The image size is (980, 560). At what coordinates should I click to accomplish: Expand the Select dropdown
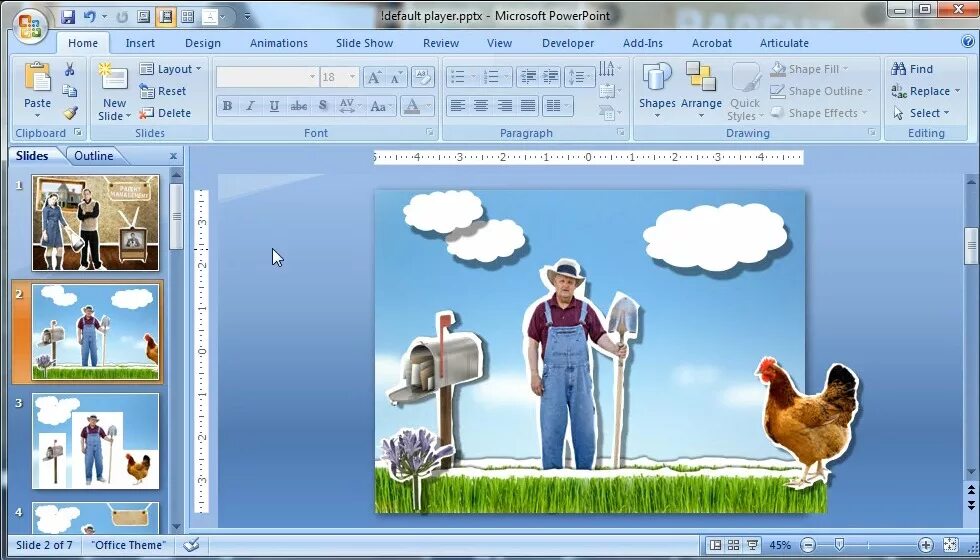click(921, 113)
